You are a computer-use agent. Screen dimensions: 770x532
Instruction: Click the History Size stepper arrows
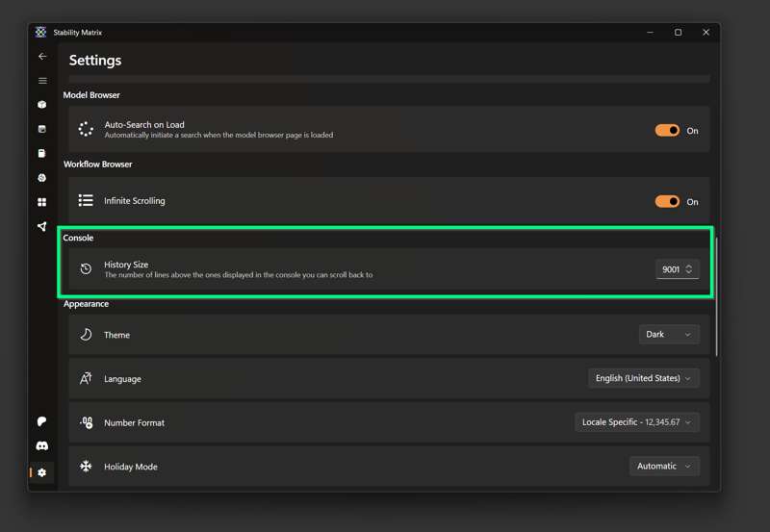point(689,269)
